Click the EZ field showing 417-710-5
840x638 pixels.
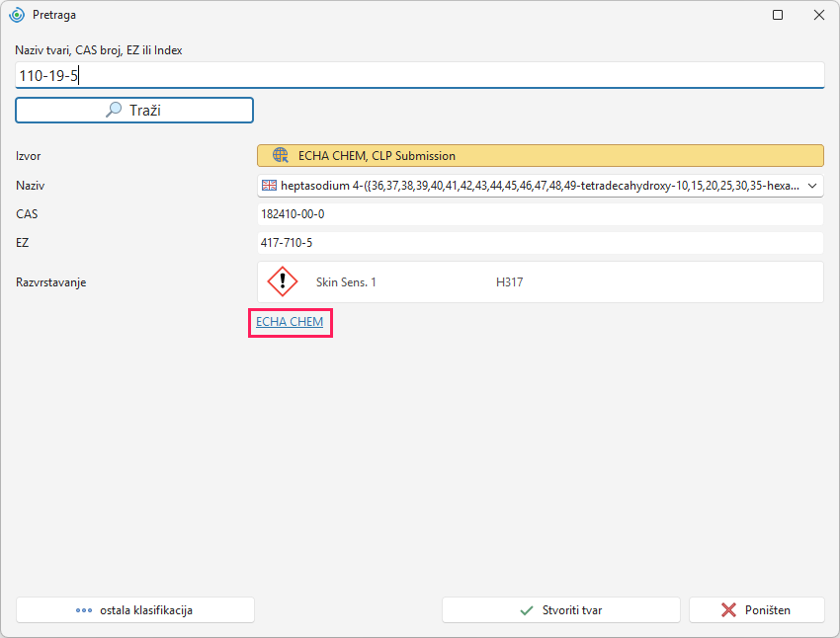(x=540, y=243)
